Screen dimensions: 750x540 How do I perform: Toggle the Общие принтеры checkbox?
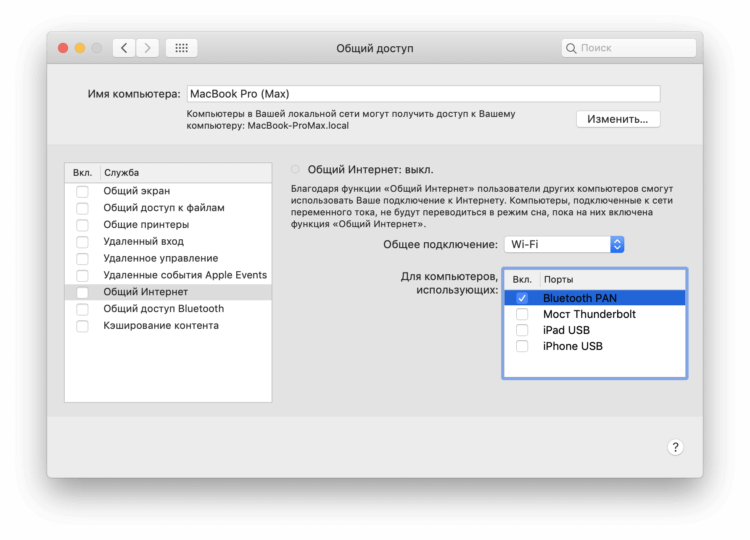tap(82, 225)
